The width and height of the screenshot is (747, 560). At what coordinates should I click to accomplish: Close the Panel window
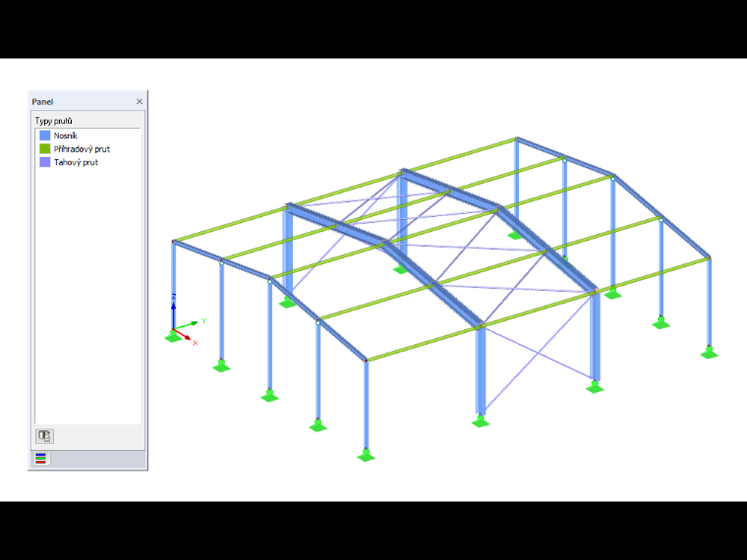(140, 101)
